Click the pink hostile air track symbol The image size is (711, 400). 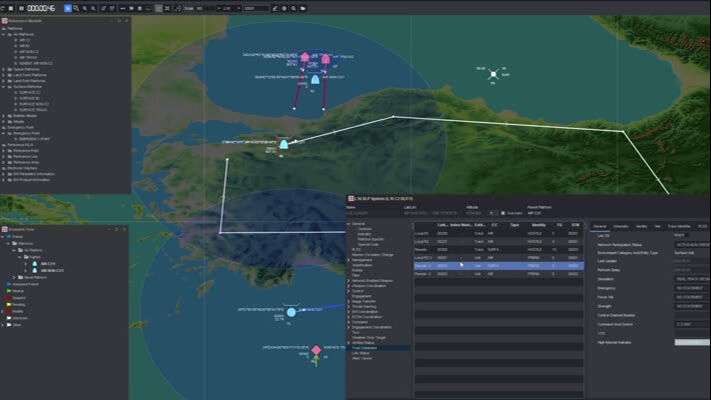pyautogui.click(x=305, y=58)
